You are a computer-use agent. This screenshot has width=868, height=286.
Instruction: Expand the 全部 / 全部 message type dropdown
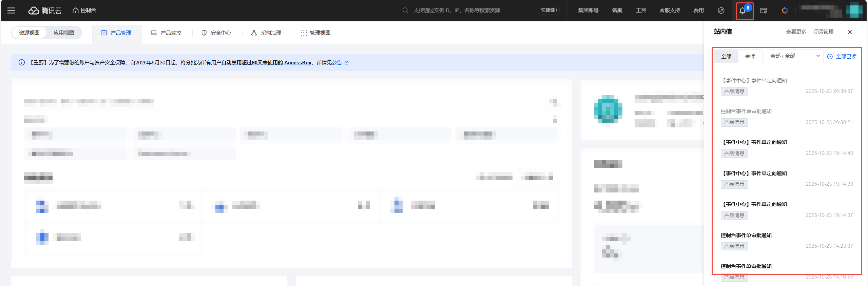point(794,56)
